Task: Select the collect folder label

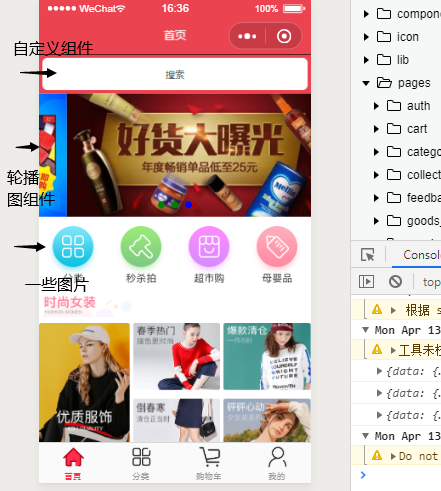Action: 424,175
